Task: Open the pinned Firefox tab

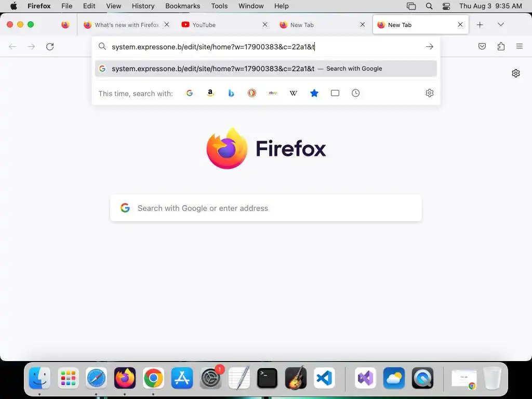Action: [65, 25]
